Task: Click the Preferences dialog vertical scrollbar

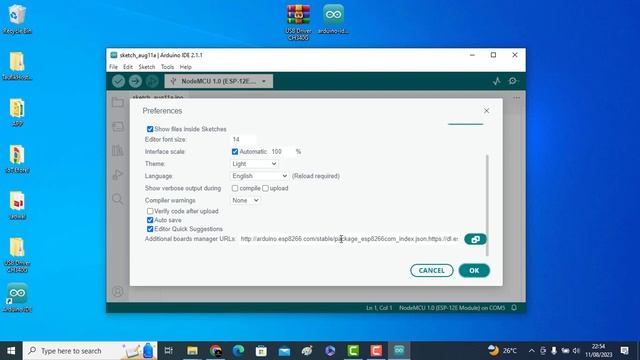Action: [487, 205]
